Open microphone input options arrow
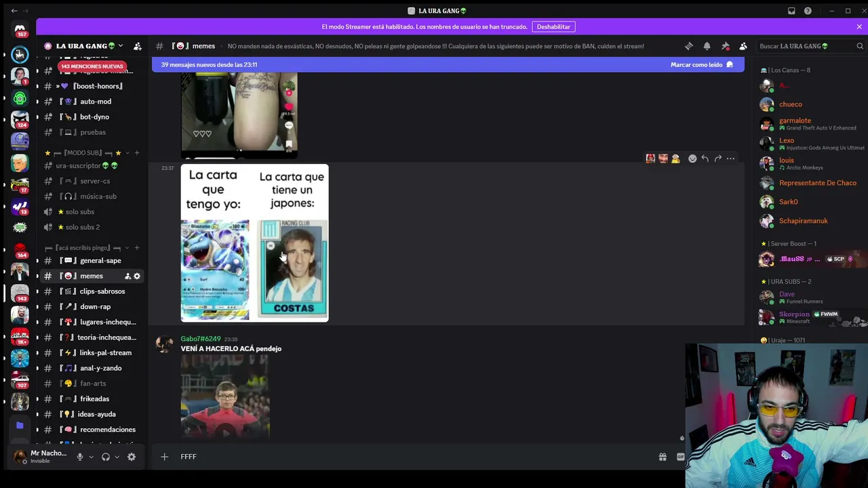The image size is (868, 488). coord(92,457)
